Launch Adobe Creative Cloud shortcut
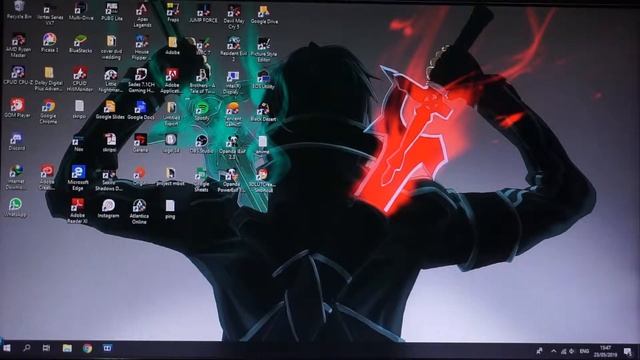Image resolution: width=640 pixels, height=360 pixels. click(x=47, y=178)
